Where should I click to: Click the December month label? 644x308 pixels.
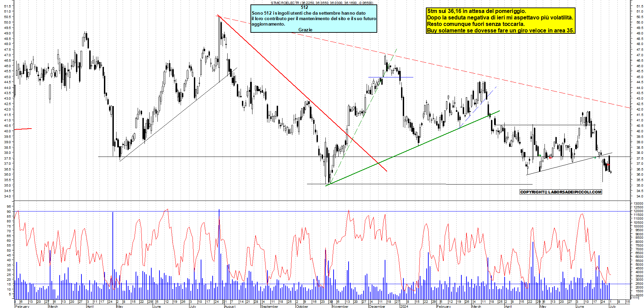coord(377,306)
